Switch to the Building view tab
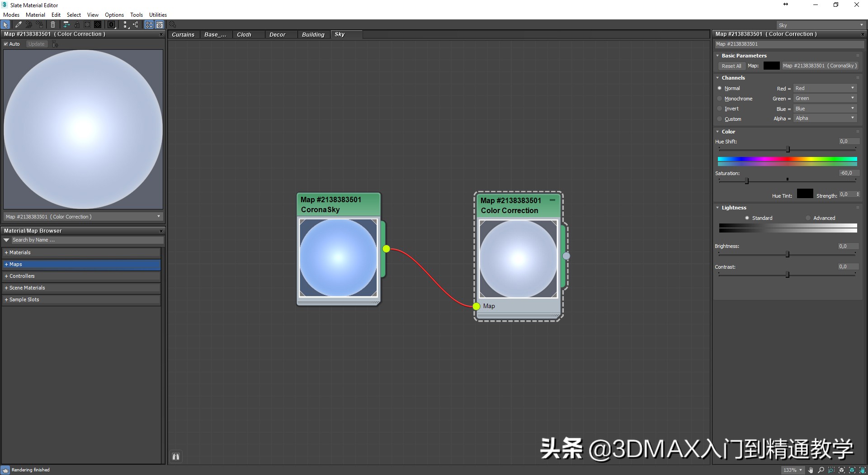Screen dimensions: 868x475 point(313,35)
